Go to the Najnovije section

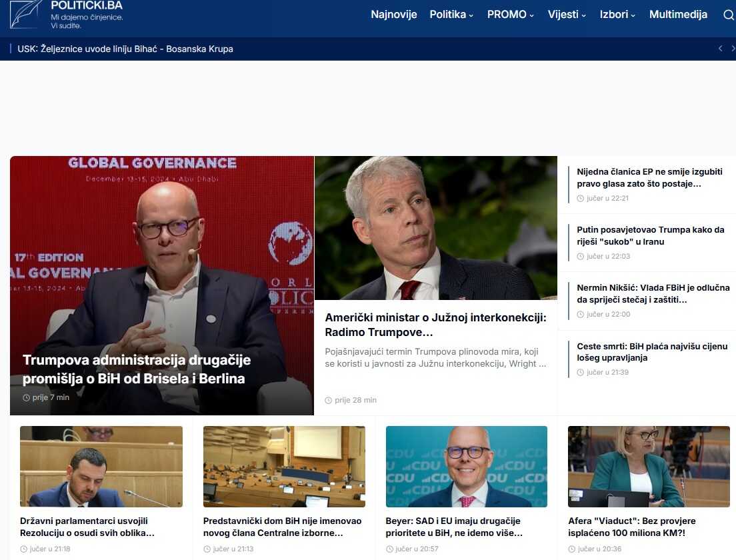[x=394, y=15]
